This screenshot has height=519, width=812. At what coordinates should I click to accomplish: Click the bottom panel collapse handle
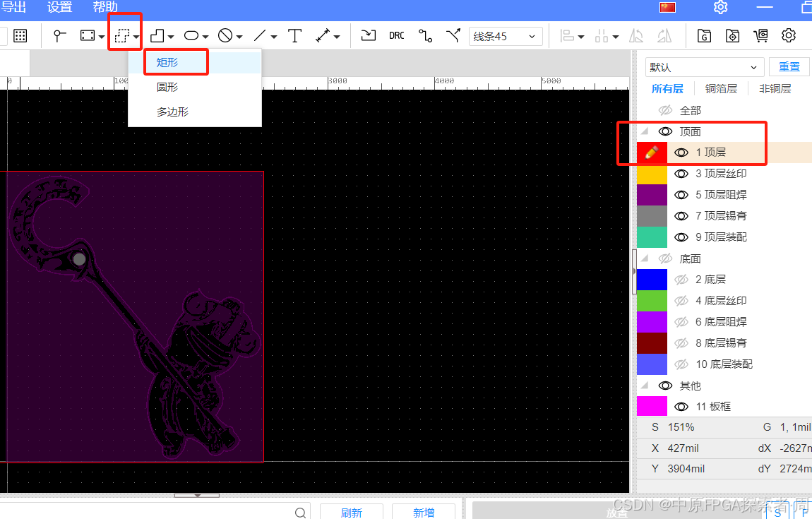197,495
